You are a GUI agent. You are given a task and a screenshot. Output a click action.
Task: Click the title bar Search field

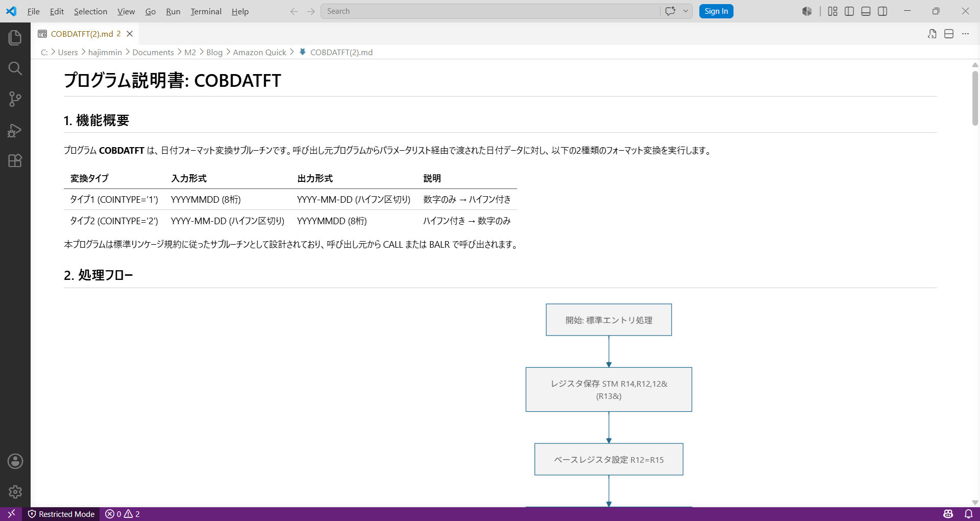(x=490, y=11)
